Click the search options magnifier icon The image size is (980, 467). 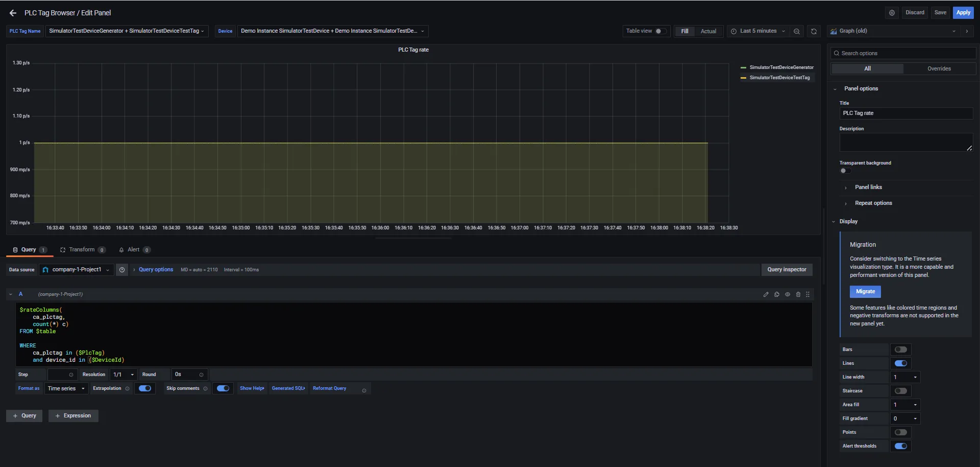[x=837, y=53]
